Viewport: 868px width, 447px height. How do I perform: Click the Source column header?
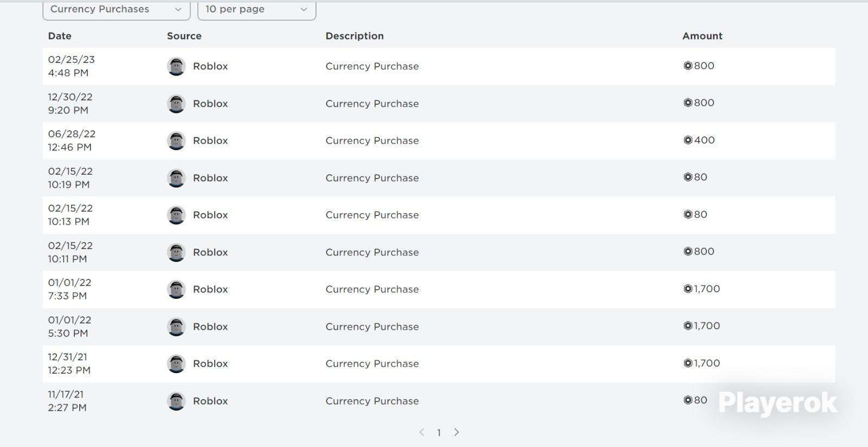click(x=184, y=36)
